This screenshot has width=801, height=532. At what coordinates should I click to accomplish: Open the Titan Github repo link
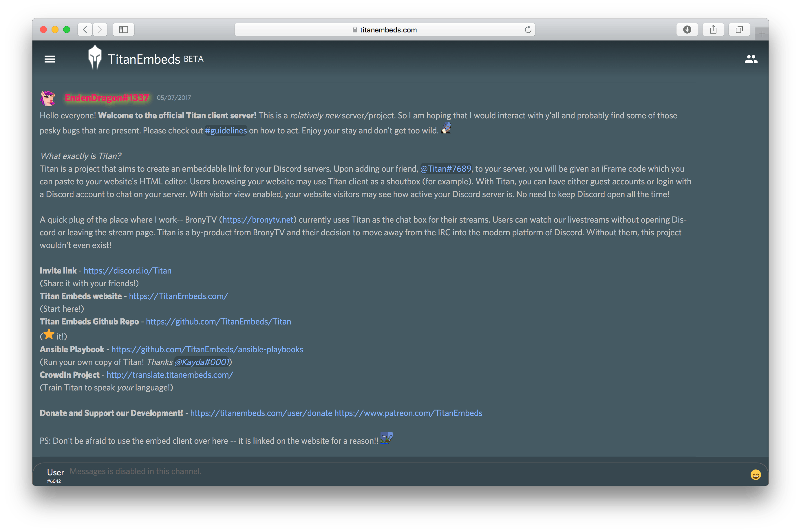coord(218,322)
